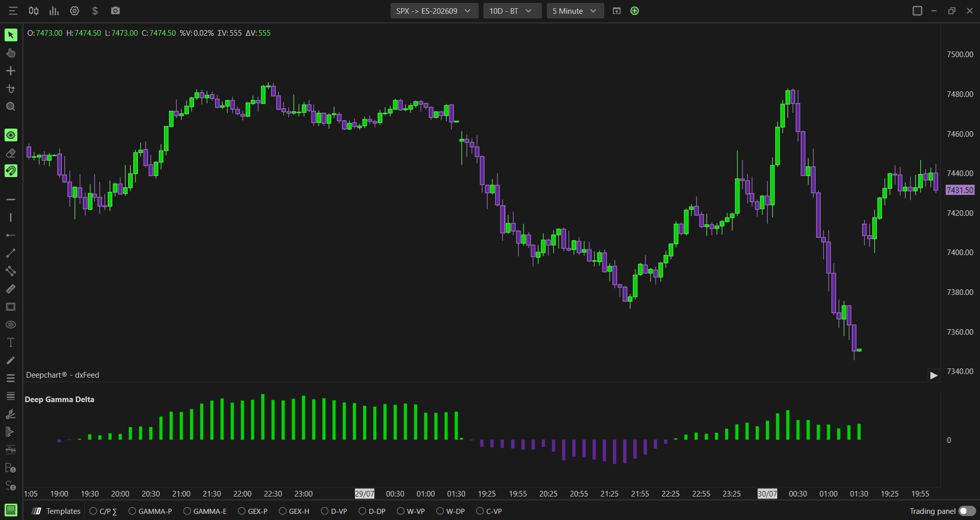The width and height of the screenshot is (980, 520).
Task: Open the SPX -> ES-202609 symbol dropdown
Action: [434, 11]
